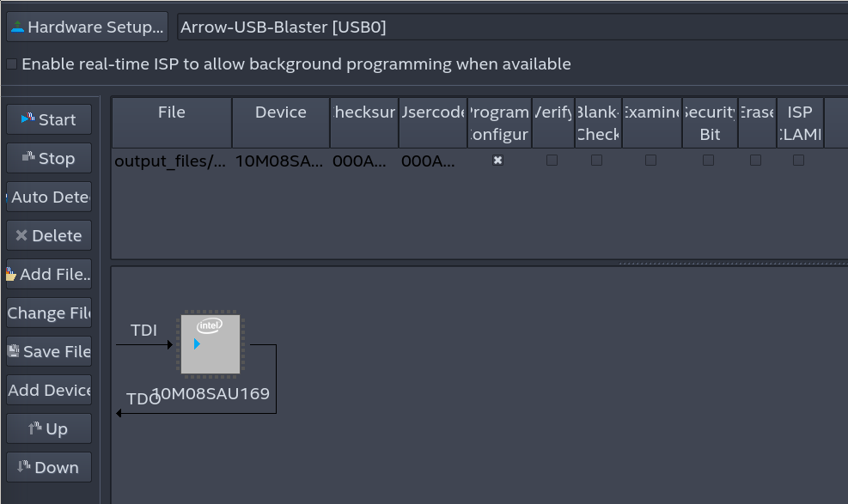
Task: Enable real-time ISP background programming checkbox
Action: [11, 64]
